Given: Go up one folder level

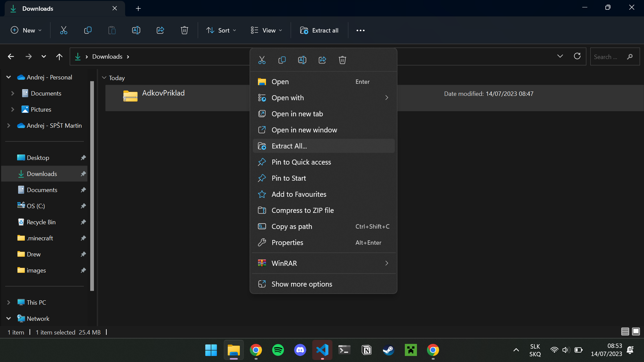Looking at the screenshot, I should pyautogui.click(x=59, y=57).
